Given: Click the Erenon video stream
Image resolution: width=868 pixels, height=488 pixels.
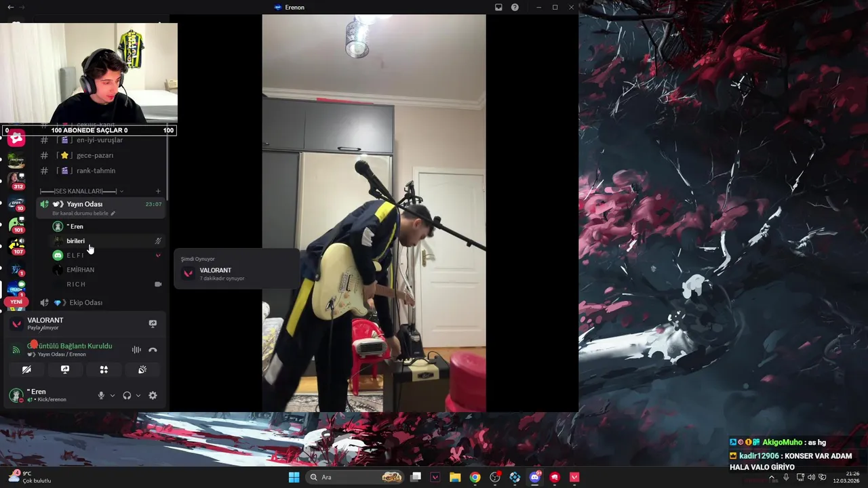Looking at the screenshot, I should 374,213.
